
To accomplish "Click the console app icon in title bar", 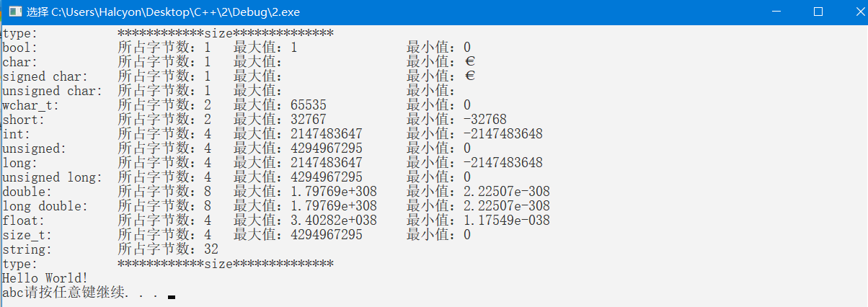I will pyautogui.click(x=14, y=12).
